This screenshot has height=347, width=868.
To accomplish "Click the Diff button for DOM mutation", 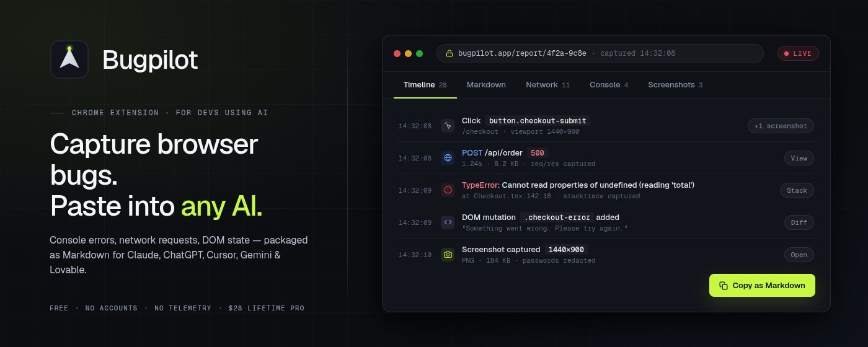I will 799,222.
